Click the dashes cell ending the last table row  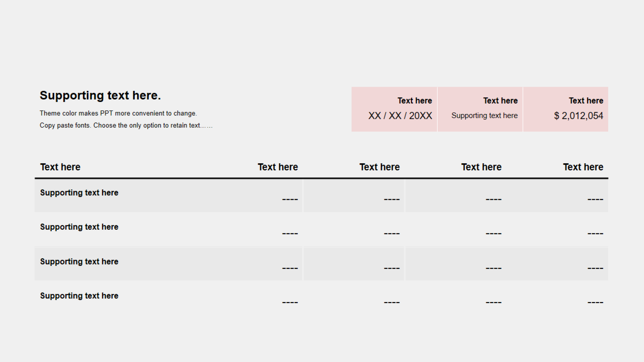coord(595,302)
